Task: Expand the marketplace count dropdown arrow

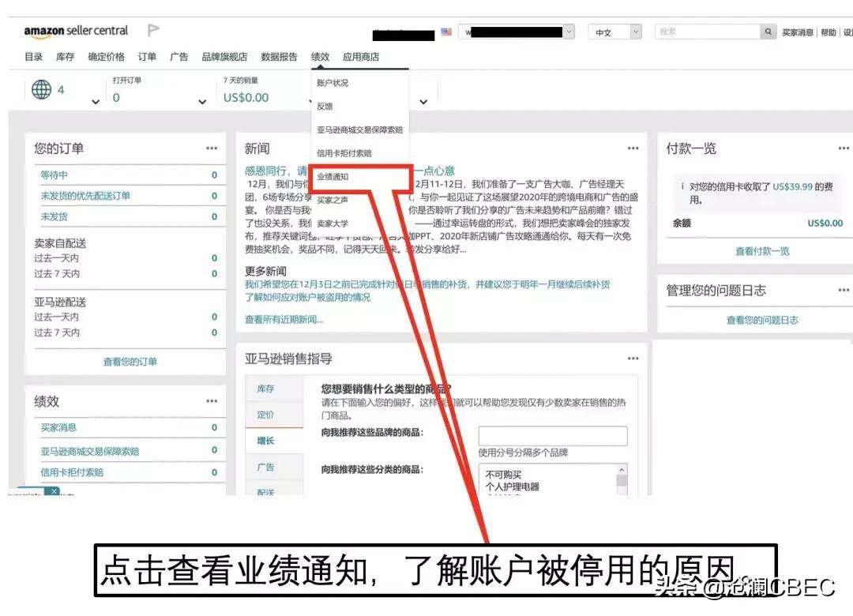Action: [x=95, y=103]
